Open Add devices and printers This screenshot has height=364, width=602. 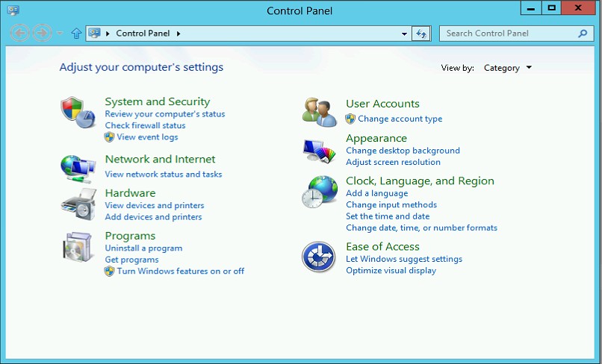pos(153,217)
